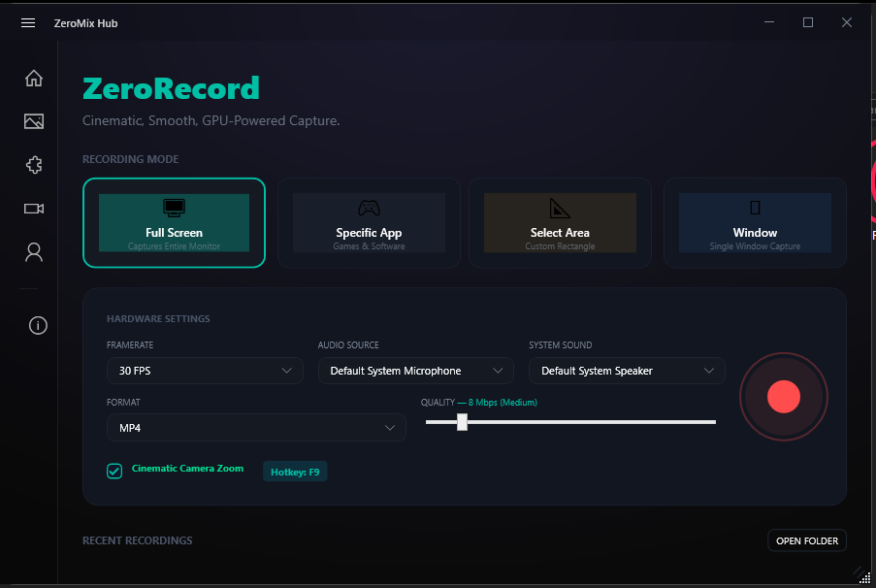The width and height of the screenshot is (876, 588).
Task: Open the user profile sidebar icon
Action: [33, 251]
